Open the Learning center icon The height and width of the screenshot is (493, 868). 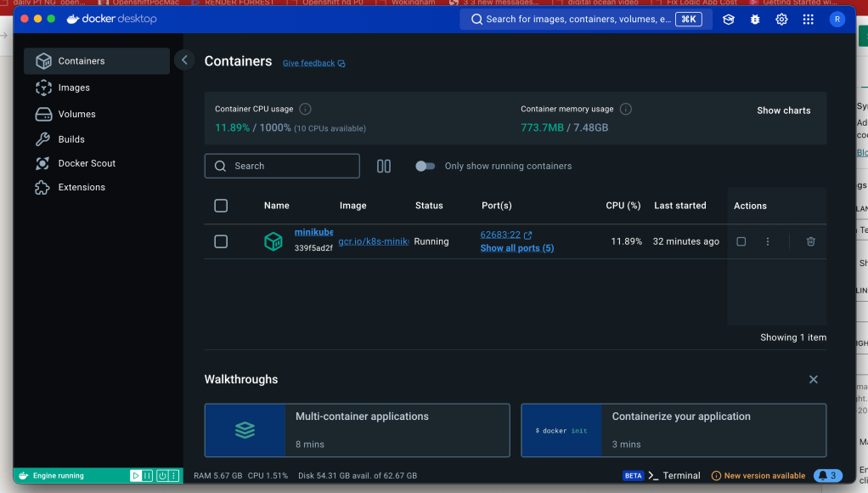click(728, 20)
